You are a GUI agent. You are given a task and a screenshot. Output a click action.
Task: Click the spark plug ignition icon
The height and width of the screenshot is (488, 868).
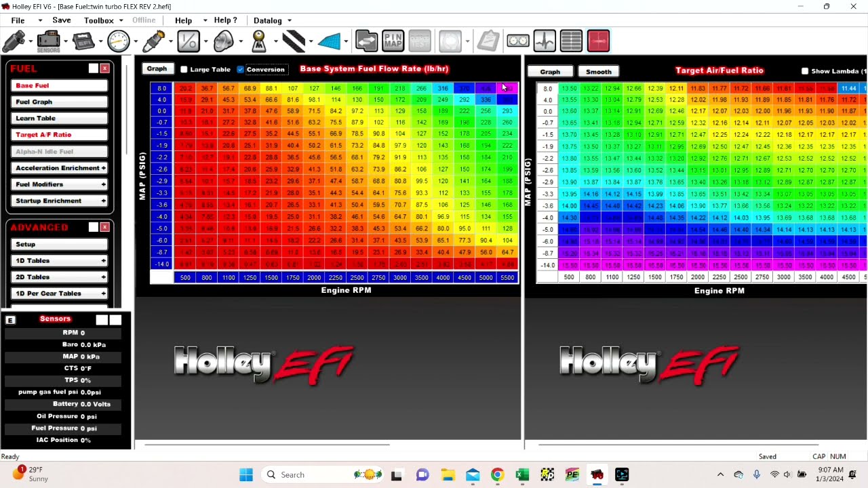154,41
